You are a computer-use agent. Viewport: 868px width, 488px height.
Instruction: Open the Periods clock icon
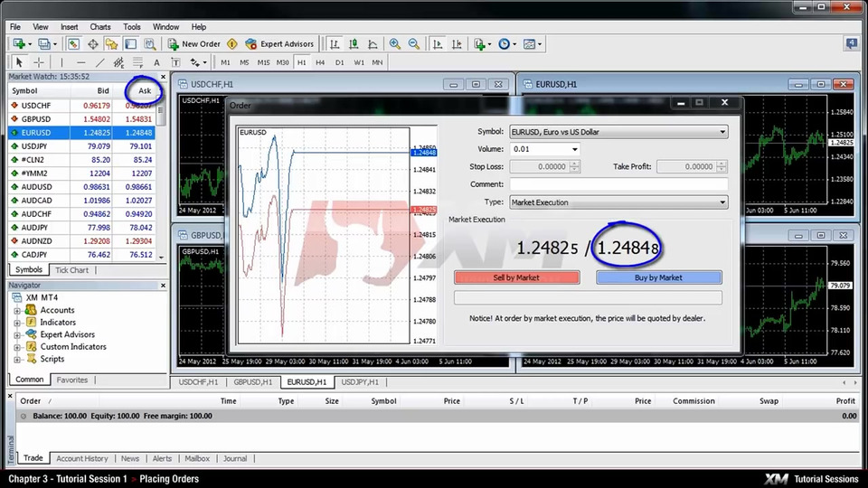(506, 43)
